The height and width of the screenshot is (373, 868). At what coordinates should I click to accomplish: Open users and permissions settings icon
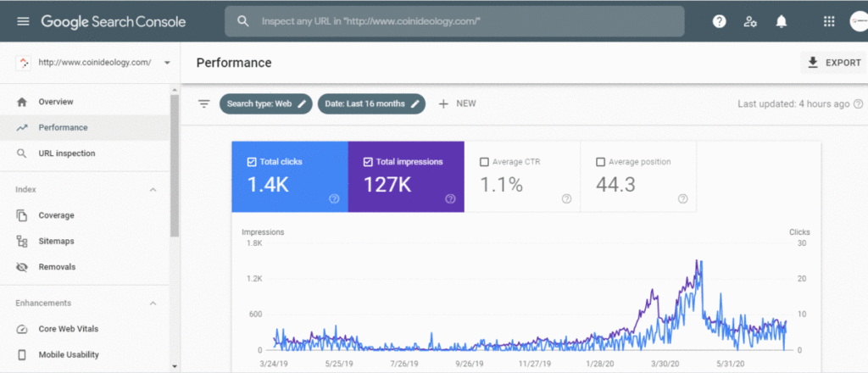[750, 21]
